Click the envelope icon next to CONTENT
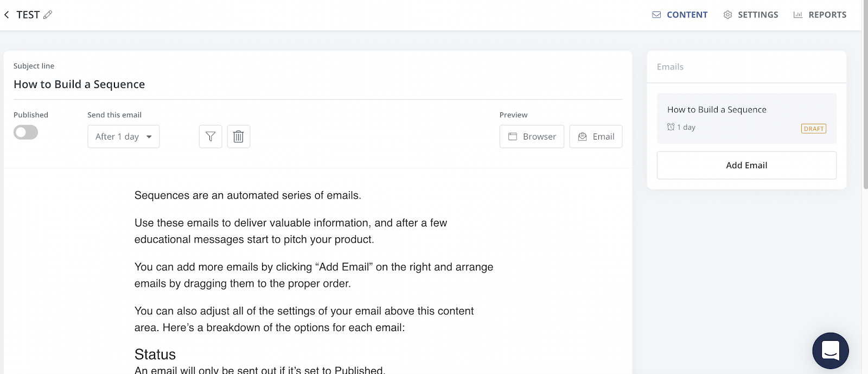 pyautogui.click(x=656, y=15)
